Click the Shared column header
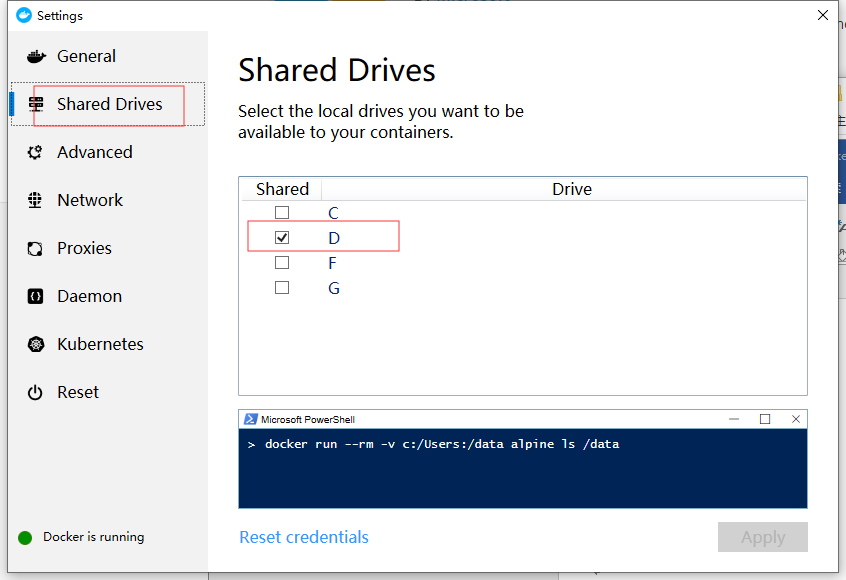Screen dimensions: 846x580 (282, 189)
